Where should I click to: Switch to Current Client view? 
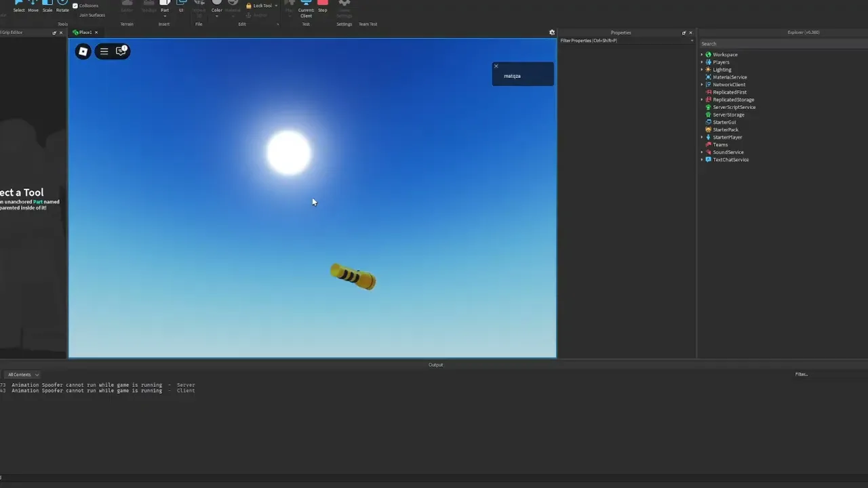coord(306,8)
